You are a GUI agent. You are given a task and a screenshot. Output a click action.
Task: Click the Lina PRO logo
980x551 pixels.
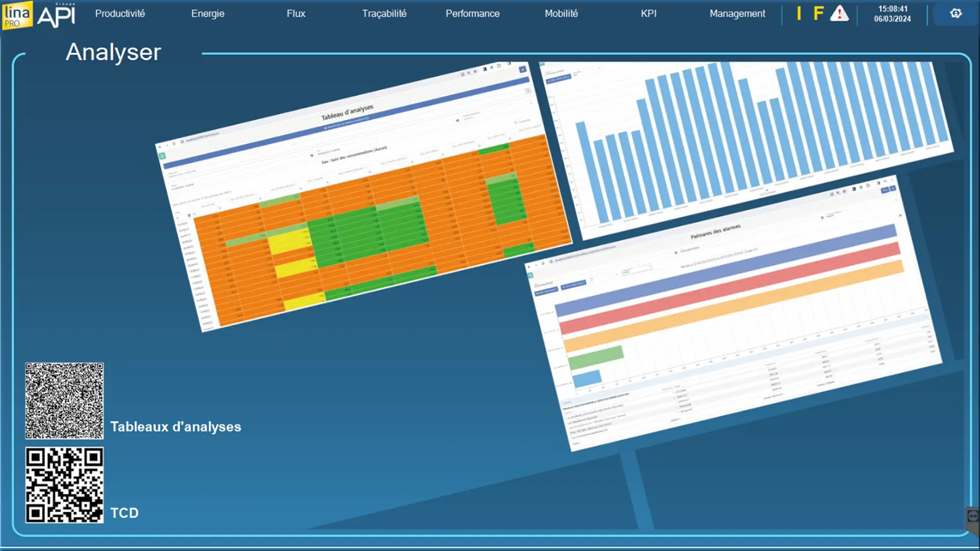[x=17, y=15]
